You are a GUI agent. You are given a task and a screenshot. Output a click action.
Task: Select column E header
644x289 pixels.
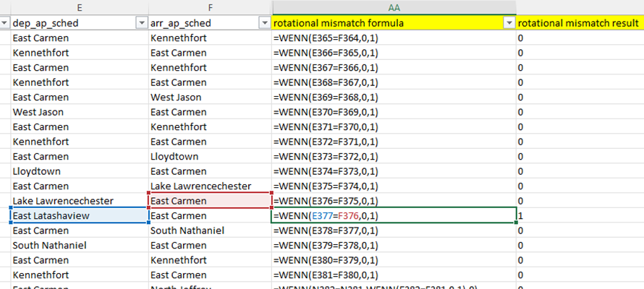80,7
